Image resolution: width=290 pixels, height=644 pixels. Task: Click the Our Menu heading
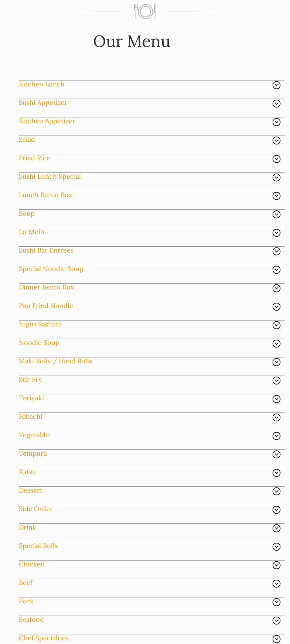(132, 41)
